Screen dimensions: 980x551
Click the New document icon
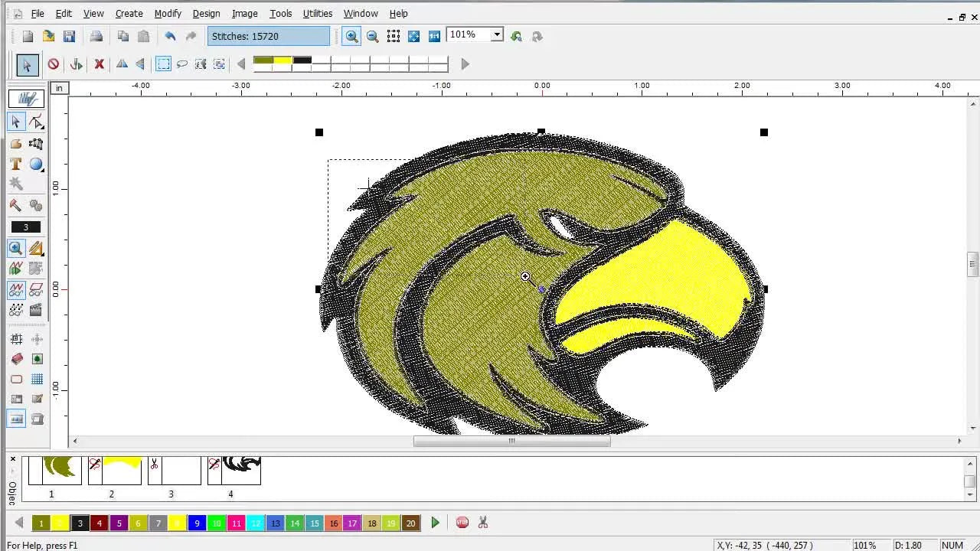click(28, 36)
